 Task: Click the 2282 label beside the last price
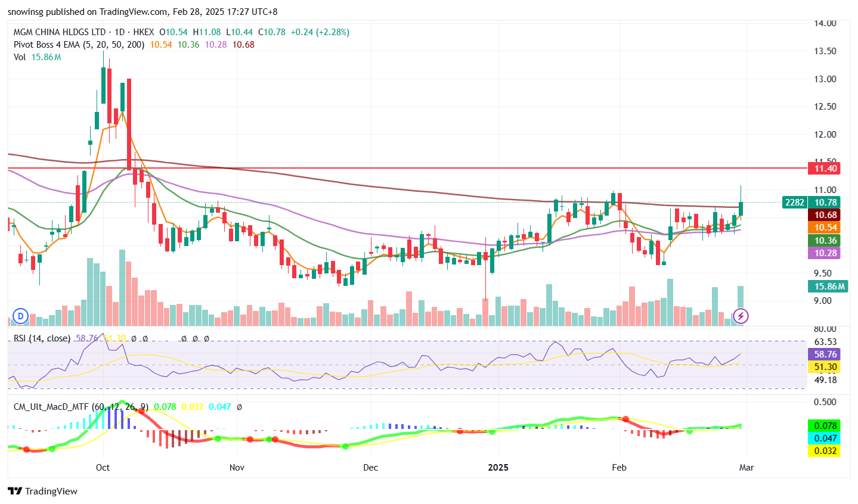795,203
